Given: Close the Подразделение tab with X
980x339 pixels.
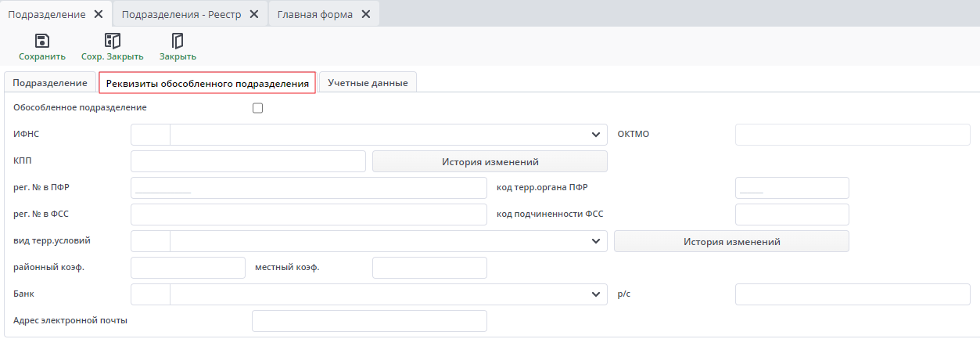Looking at the screenshot, I should 98,14.
